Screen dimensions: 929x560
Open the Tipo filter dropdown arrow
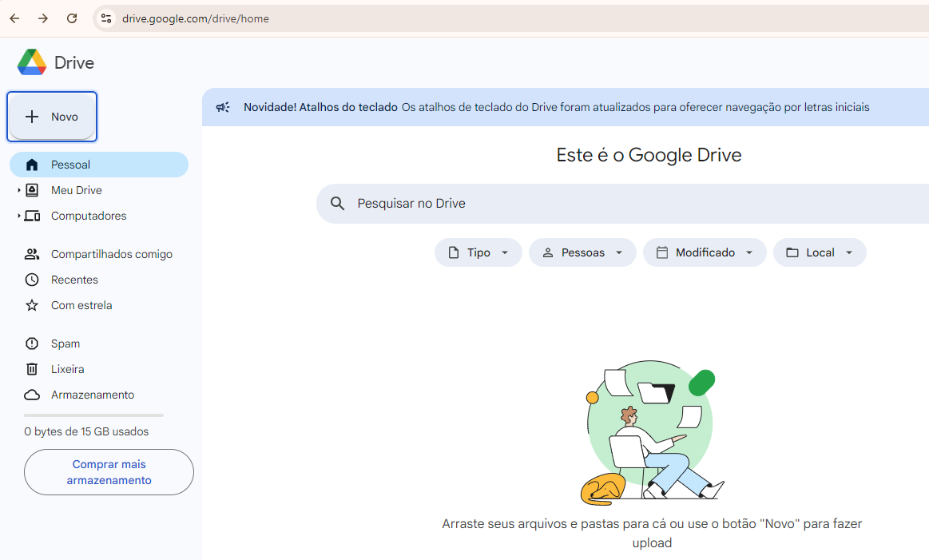click(505, 252)
